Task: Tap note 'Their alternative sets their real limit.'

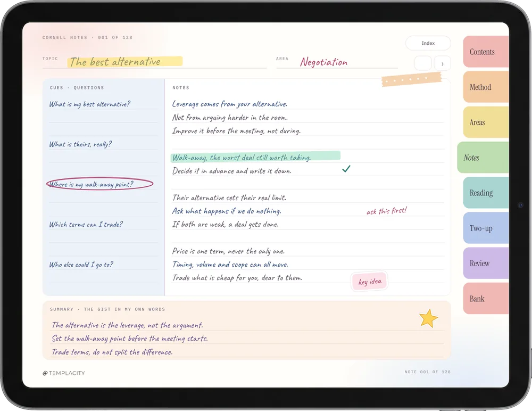Action: coord(229,198)
